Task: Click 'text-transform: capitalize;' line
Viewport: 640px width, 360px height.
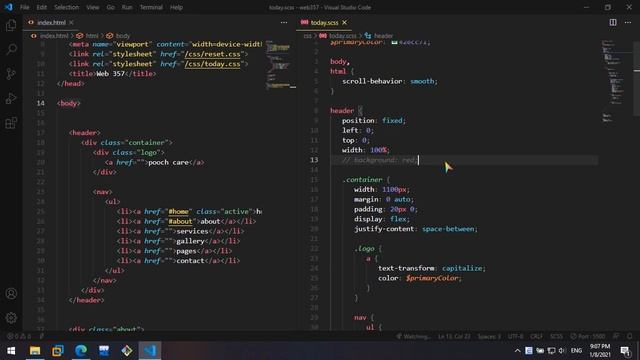Action: click(432, 268)
